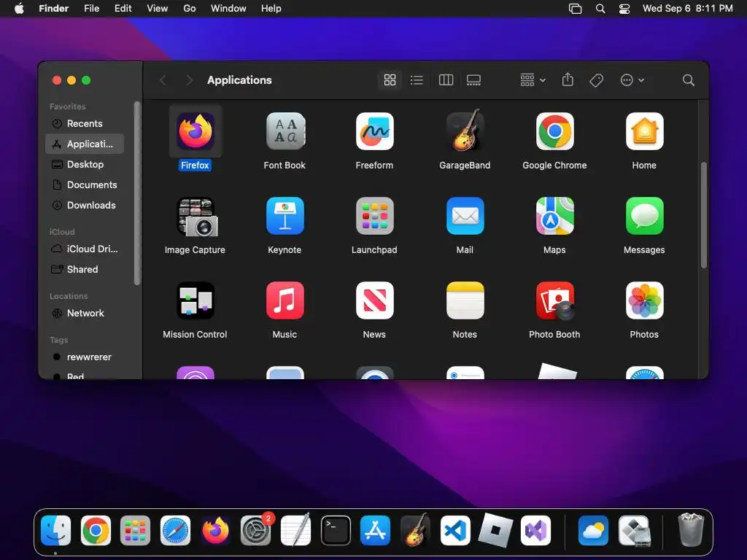Select the Notes app icon
747x560 pixels.
pos(465,300)
